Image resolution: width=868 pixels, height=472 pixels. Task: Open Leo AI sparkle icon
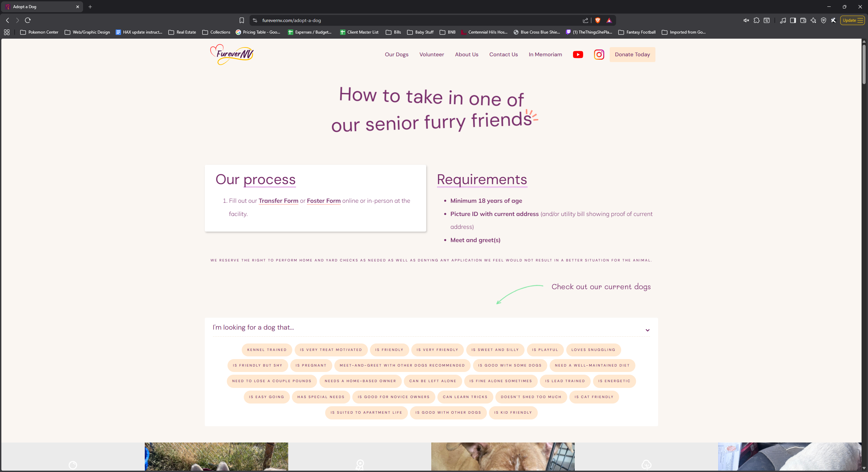[813, 20]
